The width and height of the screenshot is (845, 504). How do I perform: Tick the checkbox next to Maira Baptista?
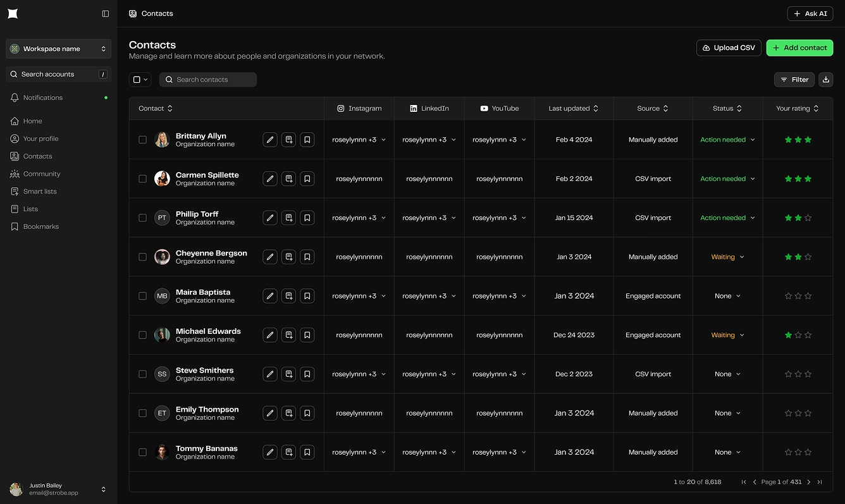[x=142, y=296]
